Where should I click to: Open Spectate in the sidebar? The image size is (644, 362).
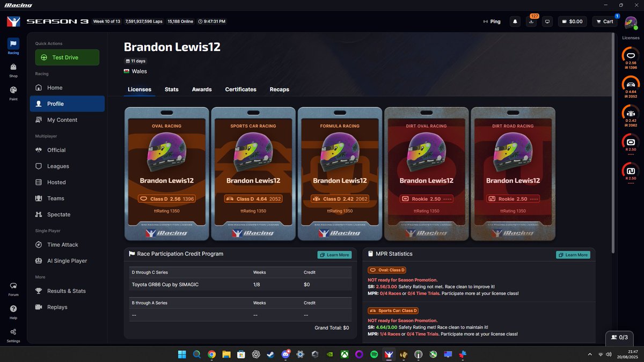(x=67, y=215)
